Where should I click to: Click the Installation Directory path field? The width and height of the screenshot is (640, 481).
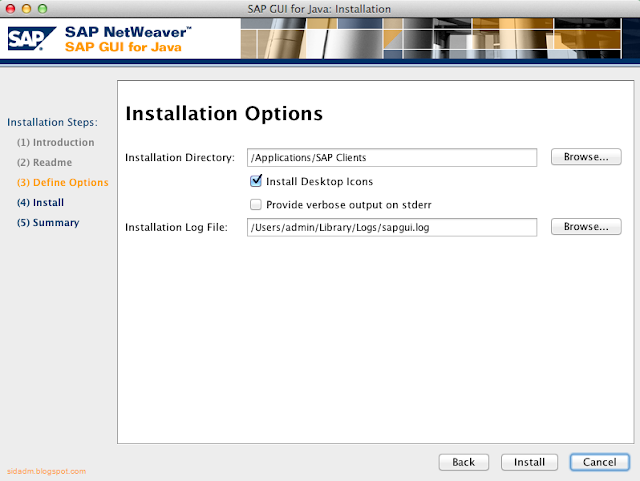coord(392,158)
